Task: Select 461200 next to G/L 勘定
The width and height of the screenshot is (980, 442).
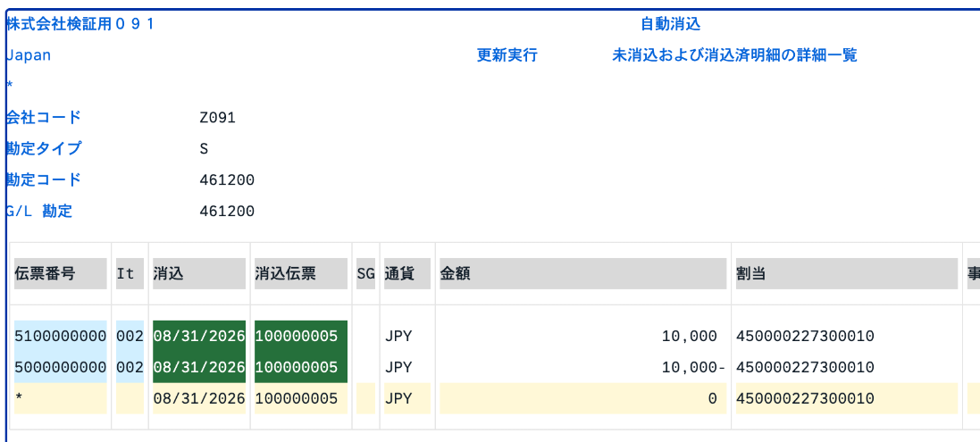Action: [227, 212]
